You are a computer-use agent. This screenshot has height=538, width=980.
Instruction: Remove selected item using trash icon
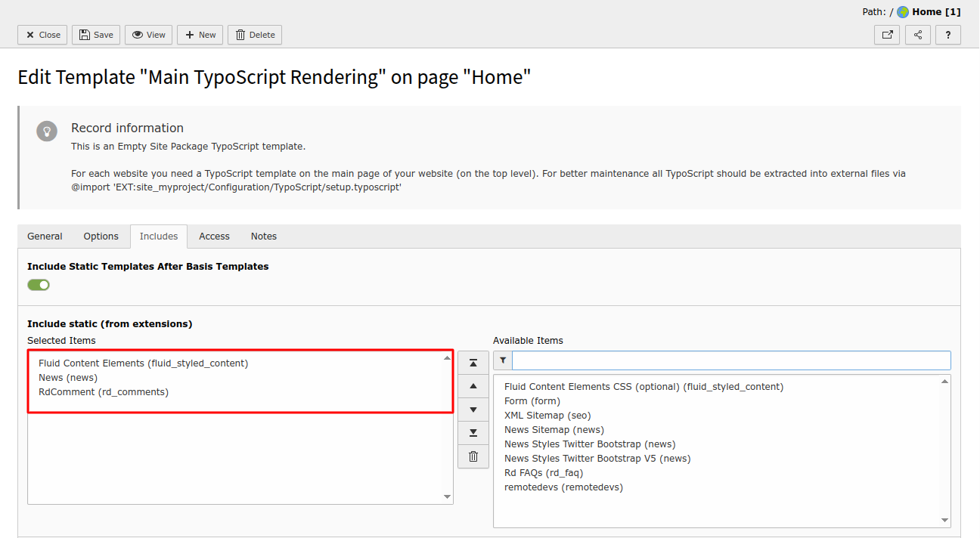point(473,456)
